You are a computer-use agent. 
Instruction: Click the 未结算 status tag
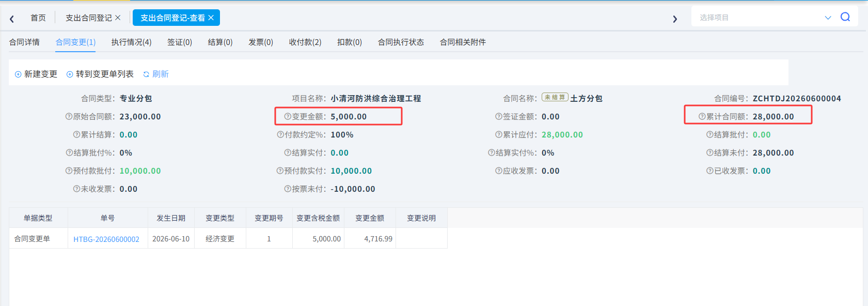point(555,97)
